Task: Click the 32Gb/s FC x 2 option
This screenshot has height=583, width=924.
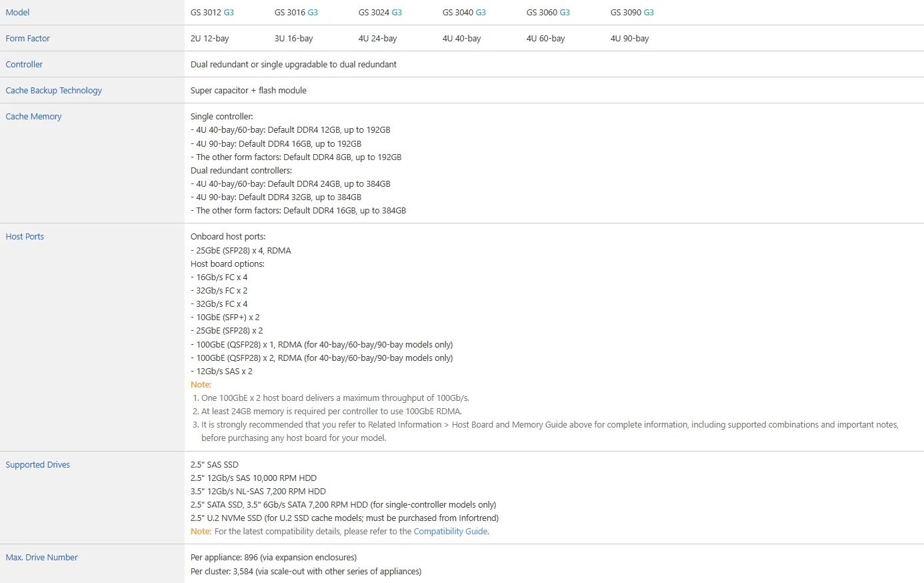Action: (219, 291)
